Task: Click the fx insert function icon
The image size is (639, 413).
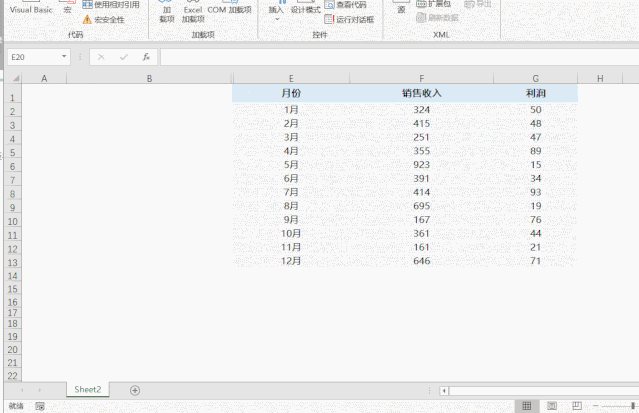Action: pyautogui.click(x=146, y=57)
